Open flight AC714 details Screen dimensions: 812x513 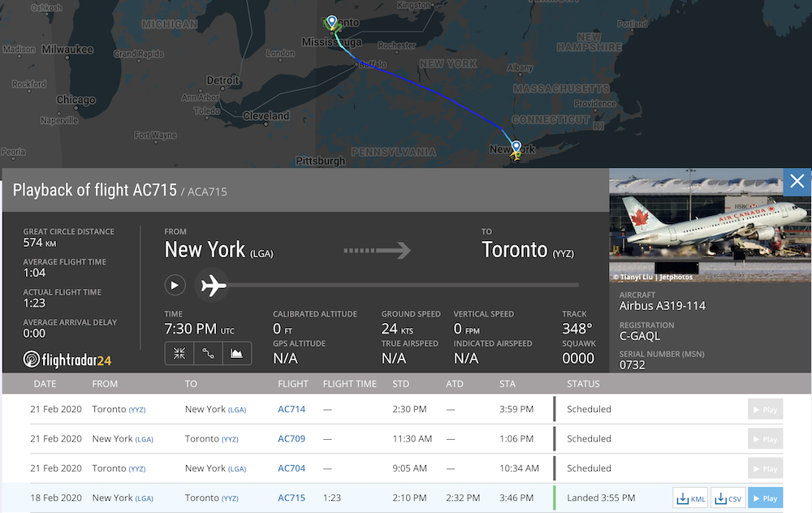coord(292,409)
